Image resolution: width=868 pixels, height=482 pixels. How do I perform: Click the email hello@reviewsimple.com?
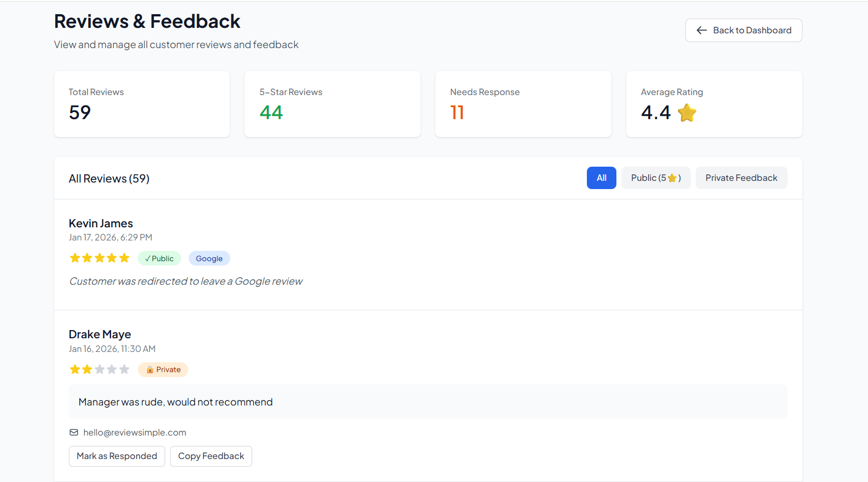pos(135,432)
